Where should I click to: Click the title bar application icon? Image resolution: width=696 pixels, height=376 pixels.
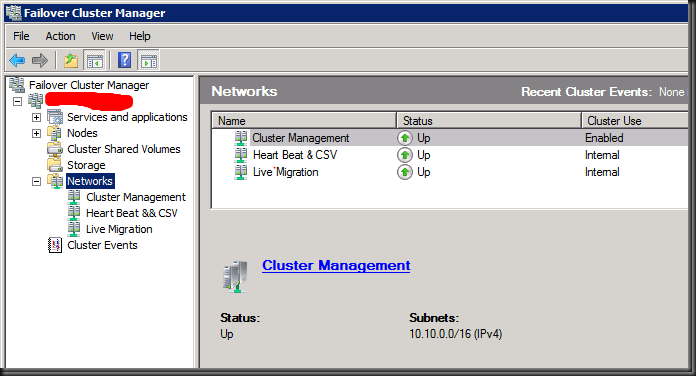click(x=14, y=12)
